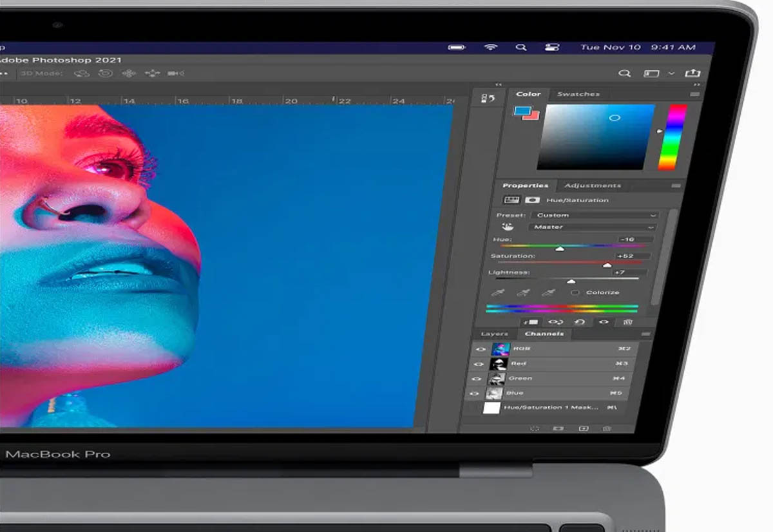This screenshot has width=773, height=532.
Task: Click the share image icon
Action: (x=692, y=73)
